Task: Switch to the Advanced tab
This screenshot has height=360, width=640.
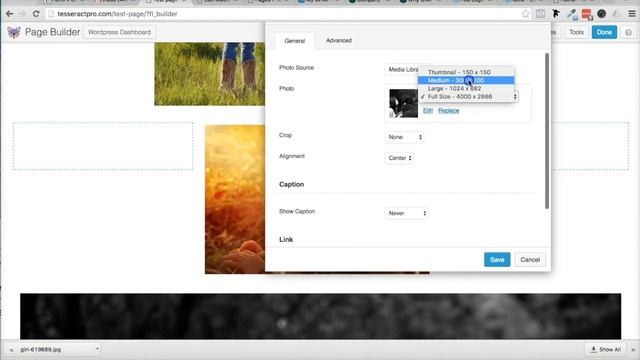Action: point(339,40)
